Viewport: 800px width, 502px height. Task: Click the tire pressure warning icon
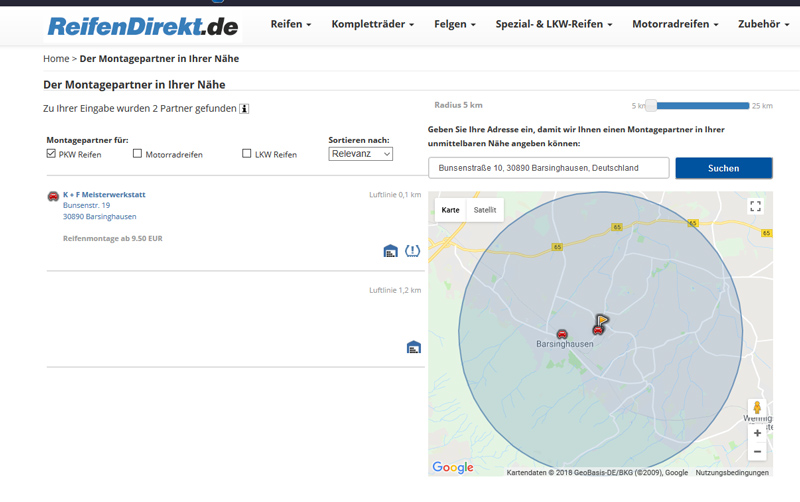(x=412, y=250)
